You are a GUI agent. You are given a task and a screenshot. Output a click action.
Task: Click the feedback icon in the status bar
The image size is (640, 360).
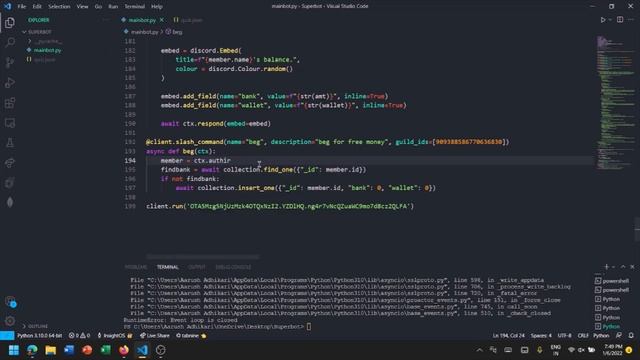619,336
